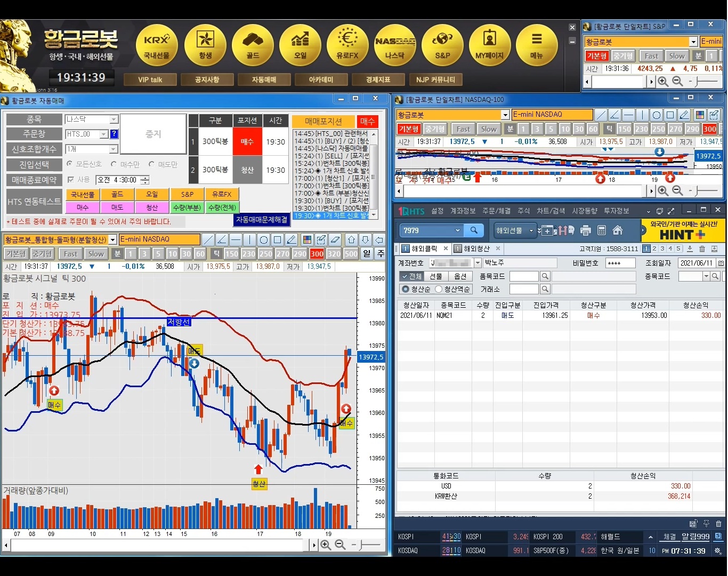Click eraser tool in bottom chart toolbar
The width and height of the screenshot is (728, 576).
(x=335, y=239)
